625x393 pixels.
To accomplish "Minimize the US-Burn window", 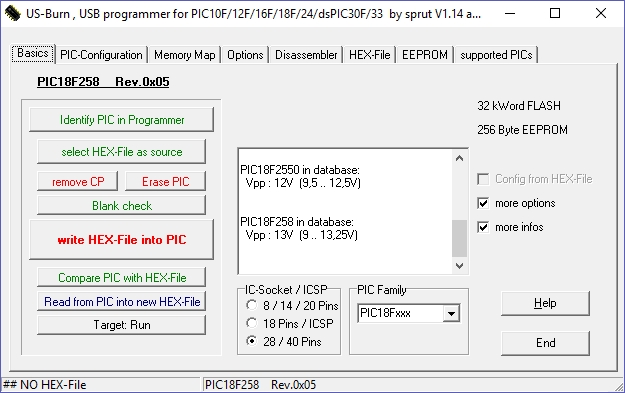I will (510, 14).
